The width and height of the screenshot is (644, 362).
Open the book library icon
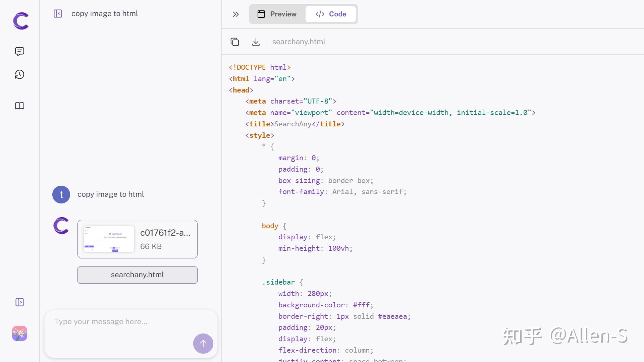click(19, 106)
